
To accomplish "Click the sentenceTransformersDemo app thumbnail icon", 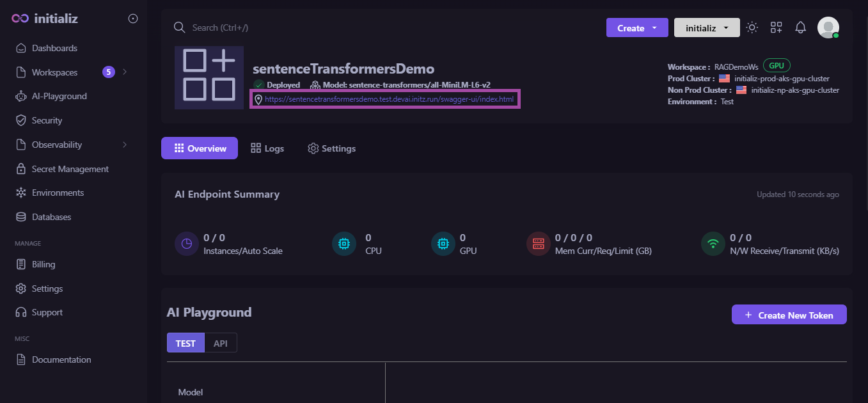I will coord(209,77).
